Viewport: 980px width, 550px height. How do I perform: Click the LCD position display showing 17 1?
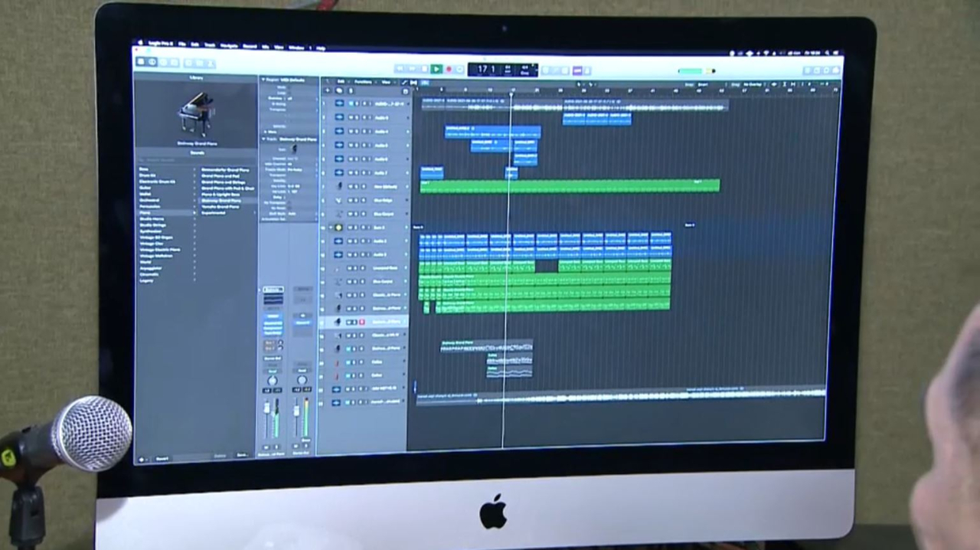(486, 69)
